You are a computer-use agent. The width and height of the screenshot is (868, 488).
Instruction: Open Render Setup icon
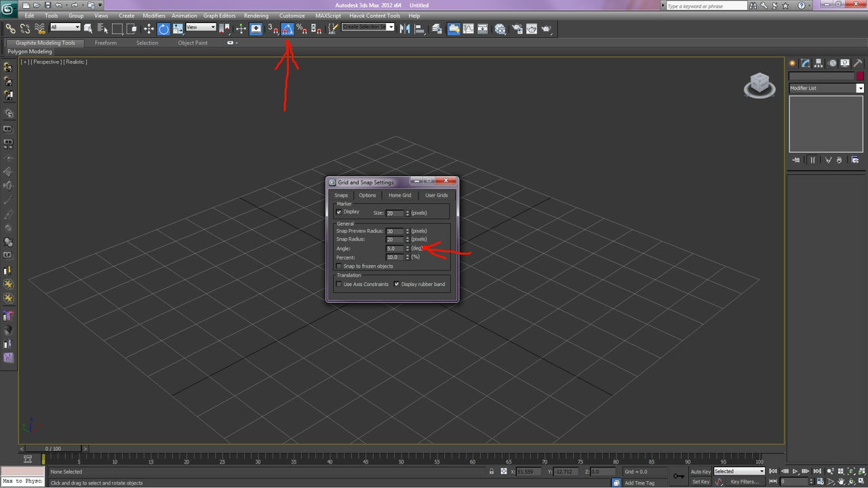[x=517, y=28]
